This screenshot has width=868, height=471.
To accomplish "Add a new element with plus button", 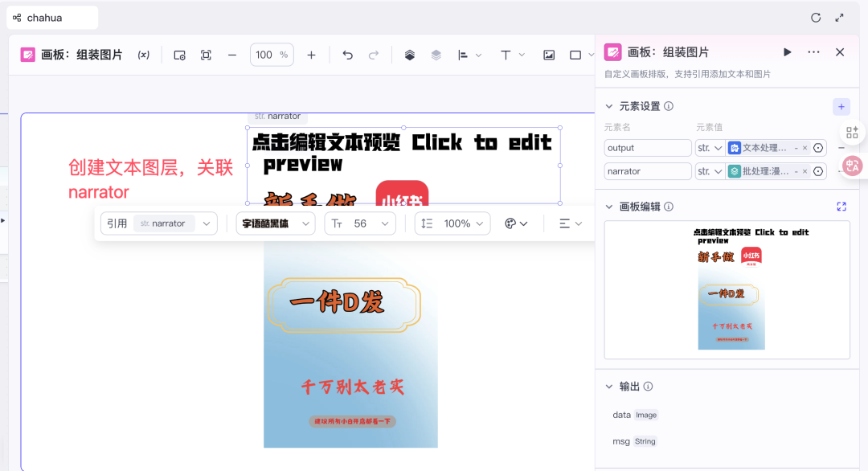I will click(x=841, y=106).
